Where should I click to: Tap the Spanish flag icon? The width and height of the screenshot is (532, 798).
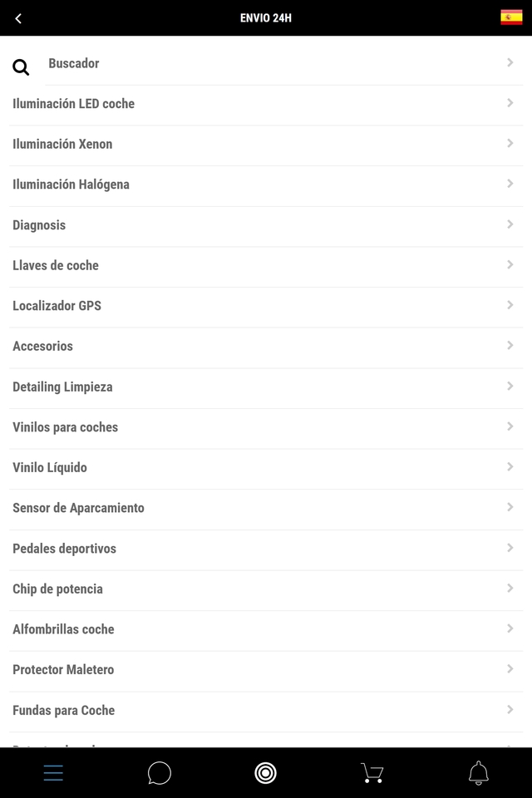(511, 17)
